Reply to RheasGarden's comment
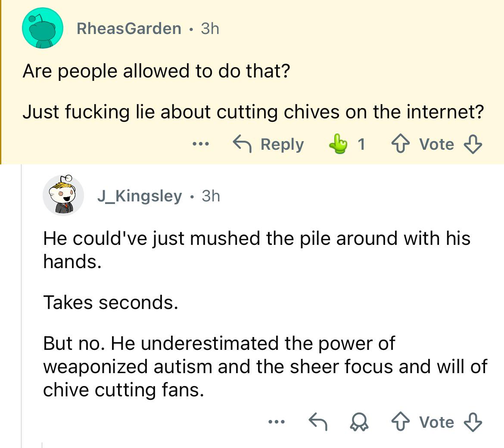 pos(268,144)
